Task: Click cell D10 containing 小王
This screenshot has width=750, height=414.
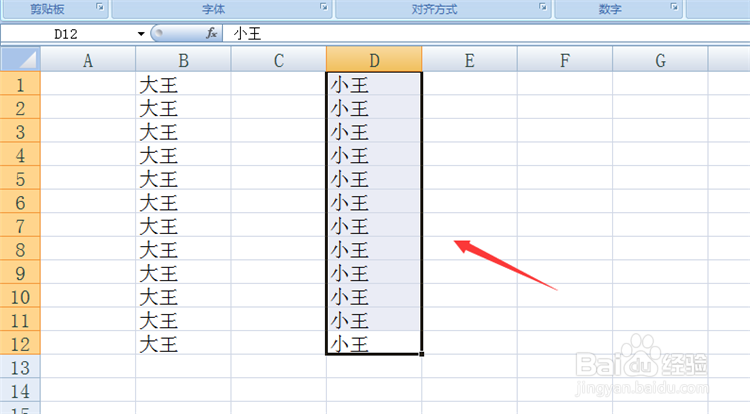Action: pyautogui.click(x=374, y=296)
